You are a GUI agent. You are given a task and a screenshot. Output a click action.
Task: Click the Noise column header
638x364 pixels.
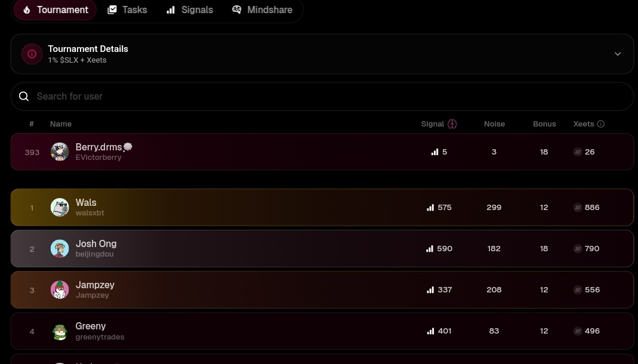click(x=494, y=124)
